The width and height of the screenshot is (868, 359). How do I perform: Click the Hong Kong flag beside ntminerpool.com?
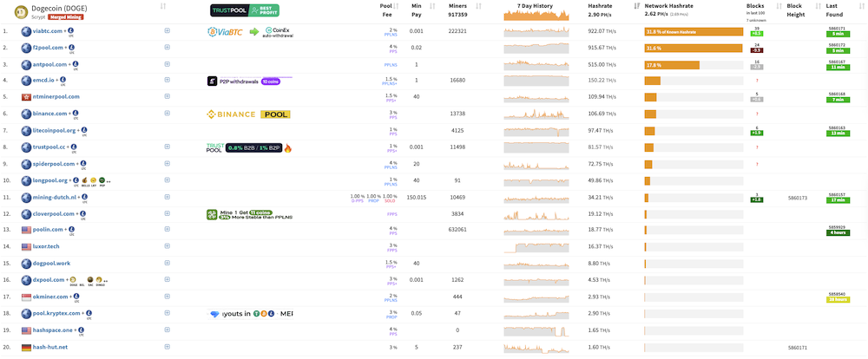click(26, 97)
